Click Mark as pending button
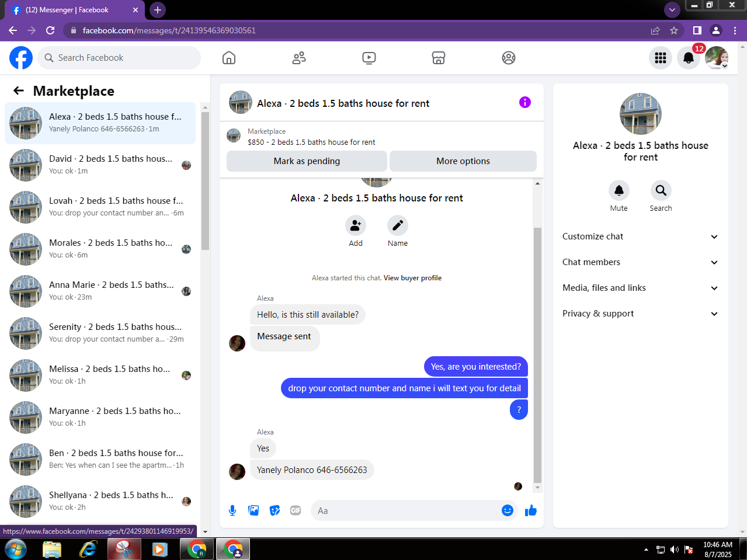Viewport: 747px width, 560px height. [x=307, y=161]
